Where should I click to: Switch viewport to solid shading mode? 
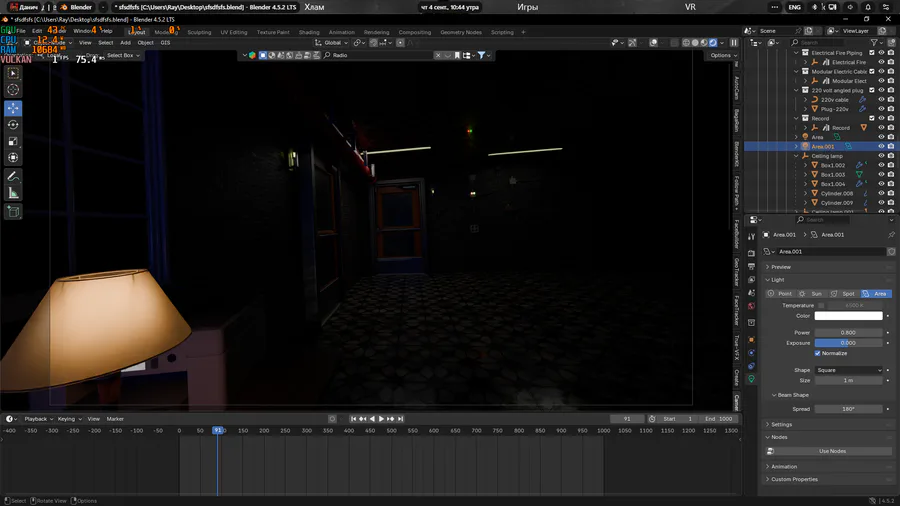coord(695,42)
